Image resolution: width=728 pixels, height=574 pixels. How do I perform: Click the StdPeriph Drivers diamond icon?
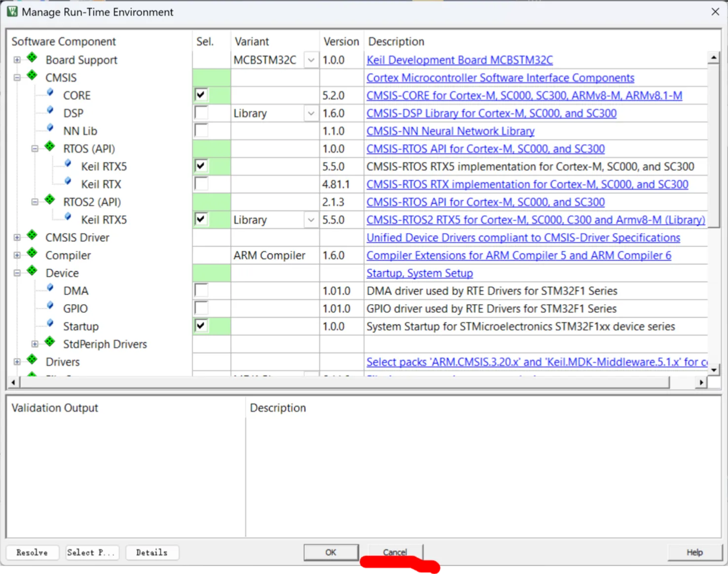(50, 342)
